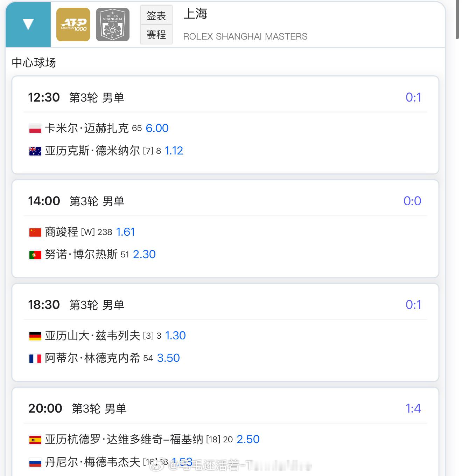This screenshot has height=476, width=462.
Task: Open the 0:1 head-to-head for 12:30 match
Action: pyautogui.click(x=413, y=97)
